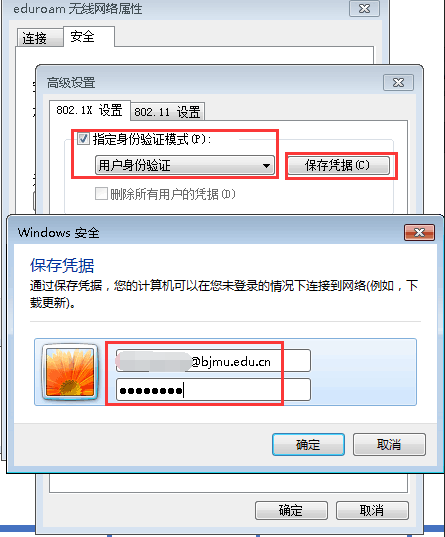Confirm credentials with 确定 in Windows 安全
445x537 pixels.
point(308,445)
